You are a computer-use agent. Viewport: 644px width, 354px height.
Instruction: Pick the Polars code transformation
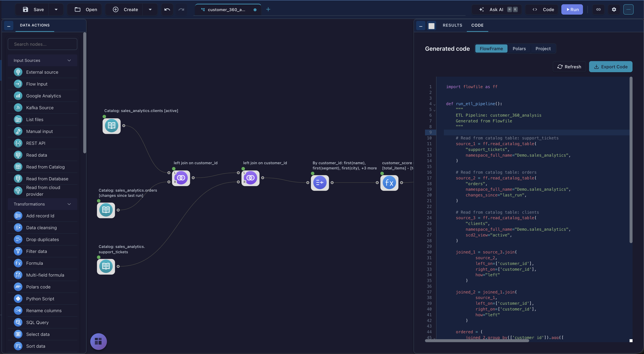coord(43,287)
